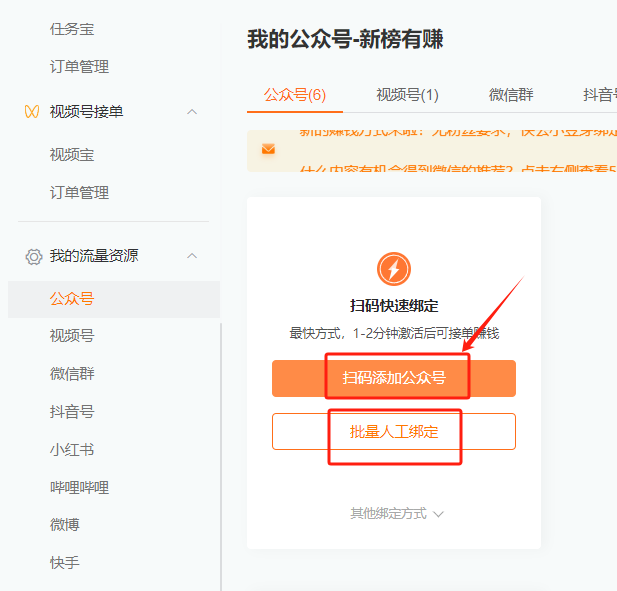Viewport: 617px width, 591px height.
Task: Collapse the 我的流量资源 section chevron
Action: (192, 256)
